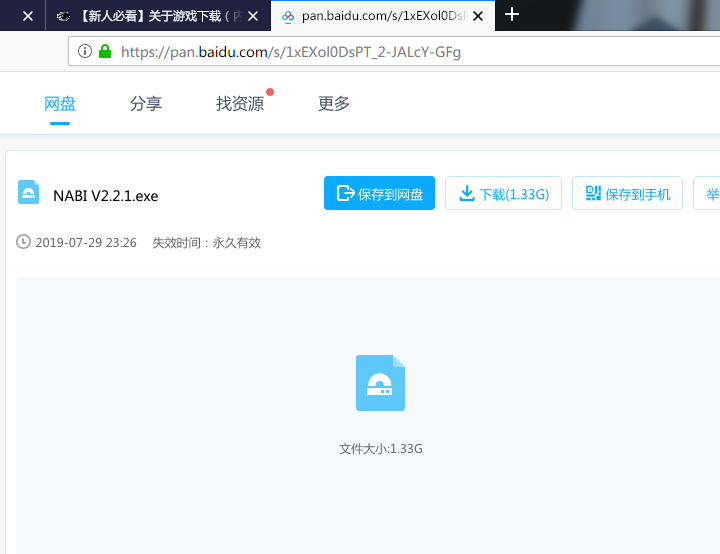Open the 找资源 navigation item
This screenshot has height=554, width=720.
(240, 104)
